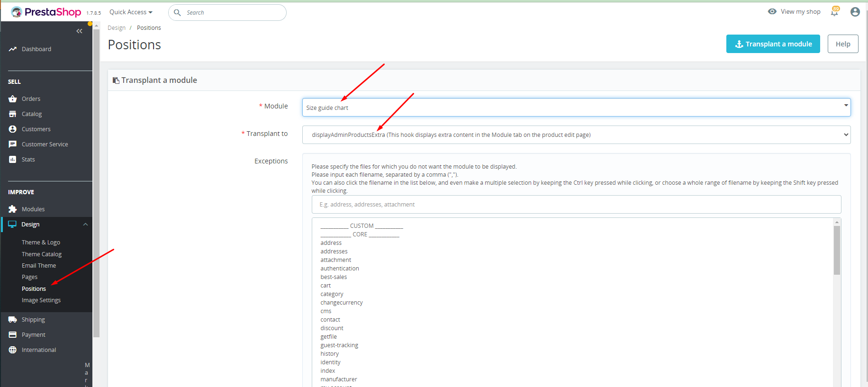Image resolution: width=868 pixels, height=387 pixels.
Task: Open the Catalog menu item
Action: click(x=32, y=114)
